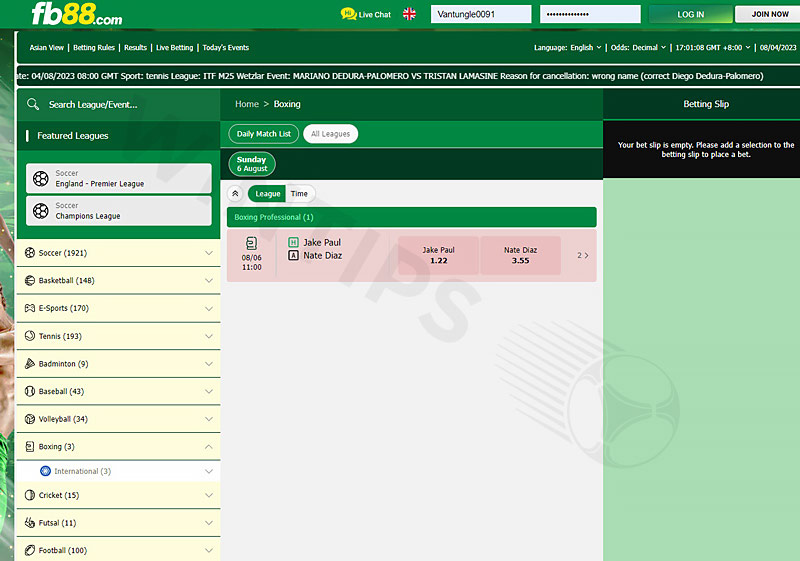Open Asian View menu item
Image resolution: width=800 pixels, height=561 pixels.
[x=46, y=47]
